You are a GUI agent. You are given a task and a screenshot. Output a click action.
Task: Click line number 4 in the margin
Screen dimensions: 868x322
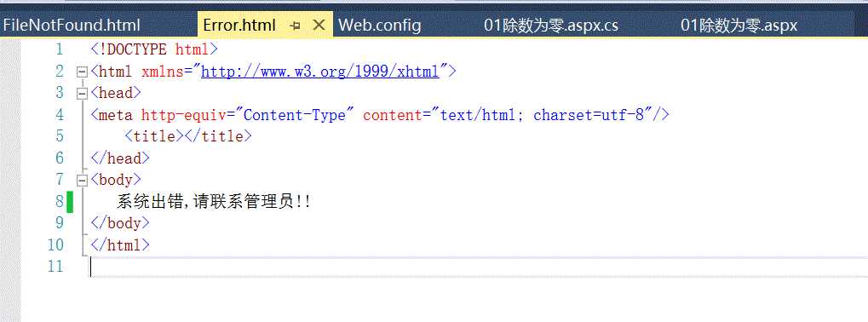[x=60, y=115]
